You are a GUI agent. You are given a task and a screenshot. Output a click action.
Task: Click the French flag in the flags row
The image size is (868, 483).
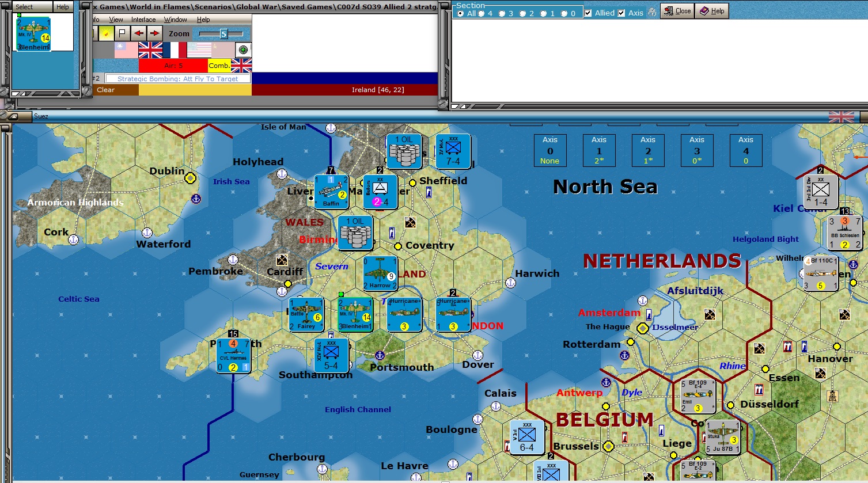click(x=175, y=50)
